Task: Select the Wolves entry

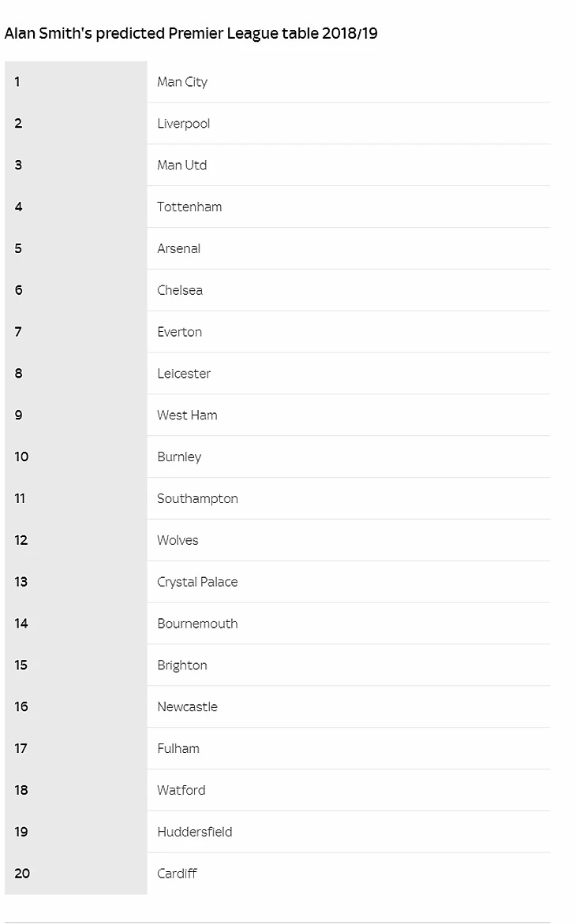Action: pyautogui.click(x=178, y=541)
